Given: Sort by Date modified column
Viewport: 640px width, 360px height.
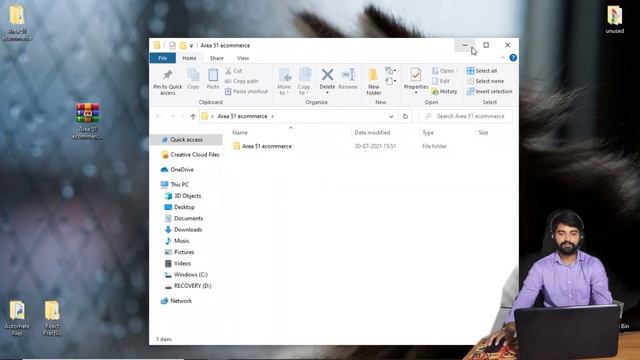Looking at the screenshot, I should point(372,133).
